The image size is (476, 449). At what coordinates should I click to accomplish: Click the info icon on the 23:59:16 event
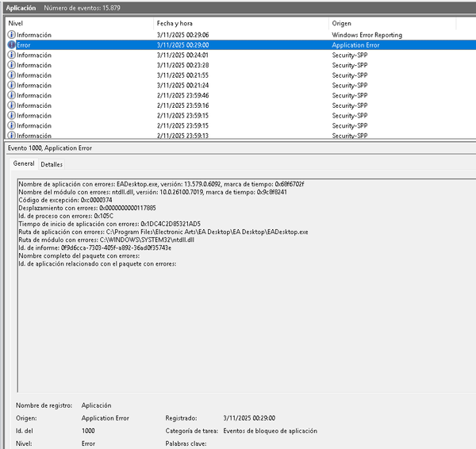coord(11,106)
